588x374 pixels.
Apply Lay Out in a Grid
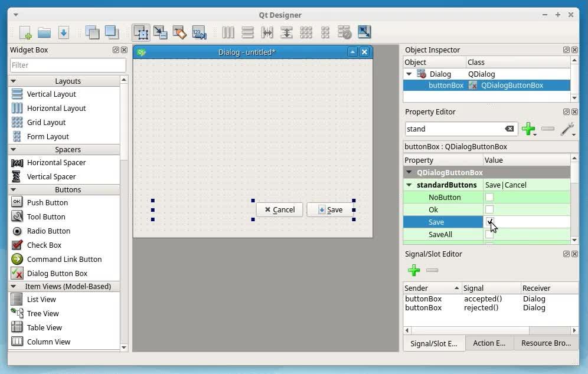306,32
